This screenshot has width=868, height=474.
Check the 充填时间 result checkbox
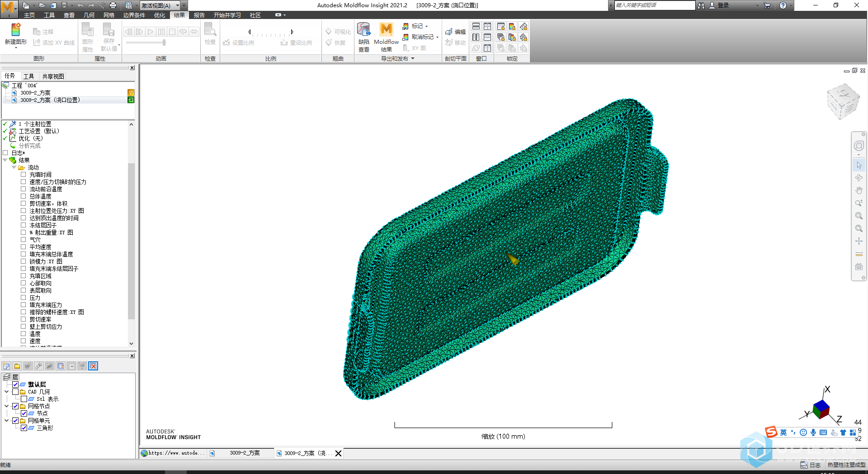coord(23,174)
